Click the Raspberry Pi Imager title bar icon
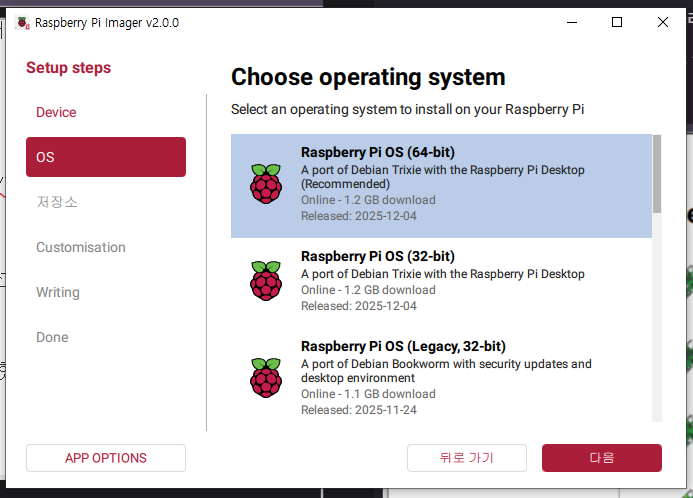 point(23,23)
